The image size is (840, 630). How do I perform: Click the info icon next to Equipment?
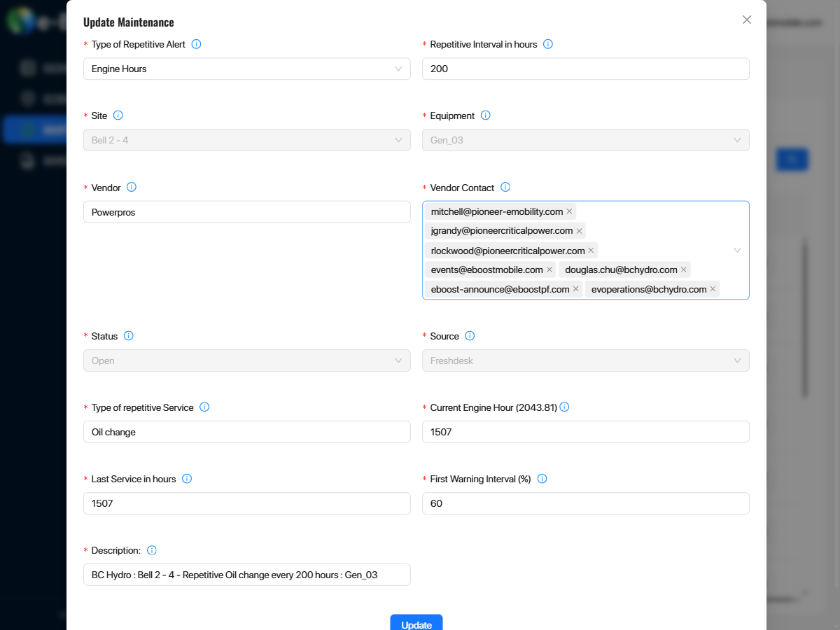(485, 115)
